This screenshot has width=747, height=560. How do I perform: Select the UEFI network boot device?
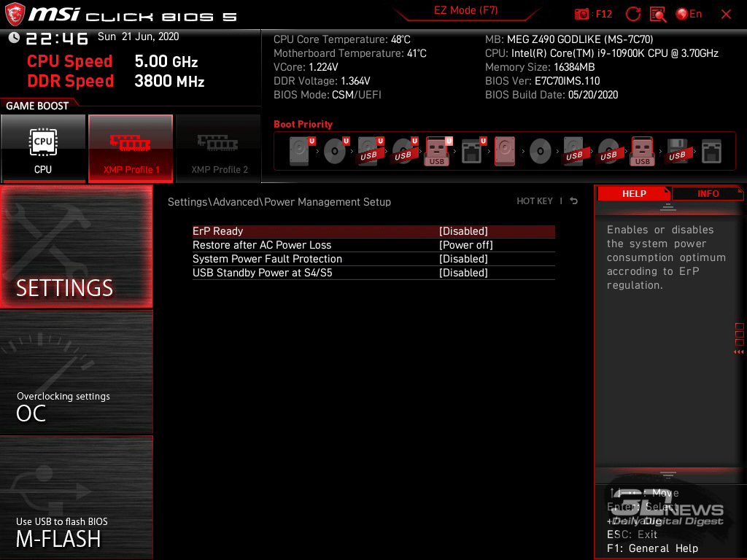point(473,152)
